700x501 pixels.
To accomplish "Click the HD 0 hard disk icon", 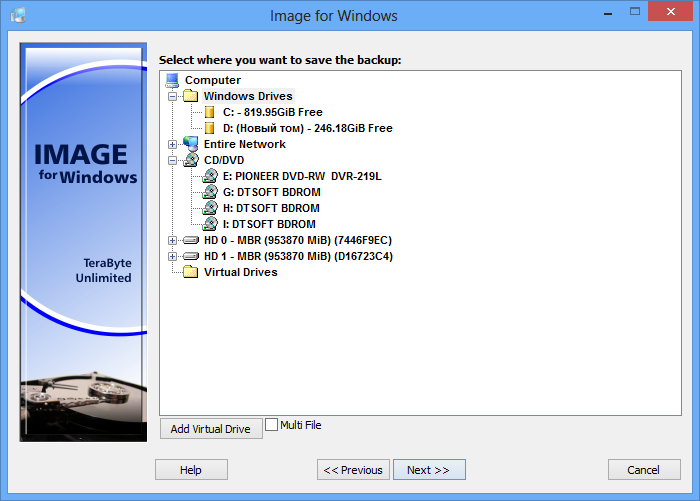I will pos(191,240).
